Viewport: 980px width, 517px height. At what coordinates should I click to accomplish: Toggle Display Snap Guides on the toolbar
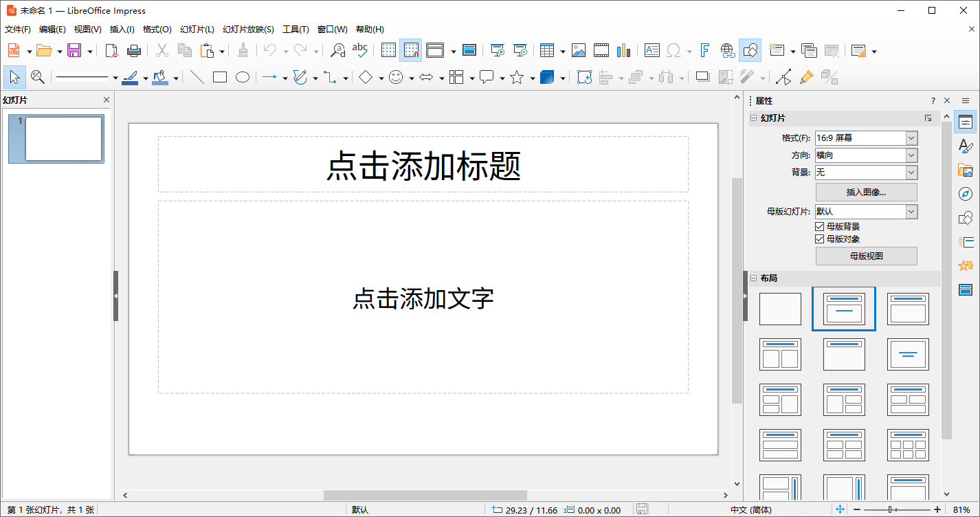tap(410, 49)
